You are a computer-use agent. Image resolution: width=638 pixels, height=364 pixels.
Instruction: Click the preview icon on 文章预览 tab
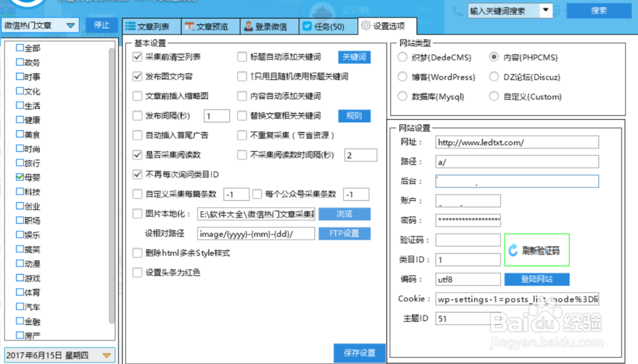(x=189, y=26)
